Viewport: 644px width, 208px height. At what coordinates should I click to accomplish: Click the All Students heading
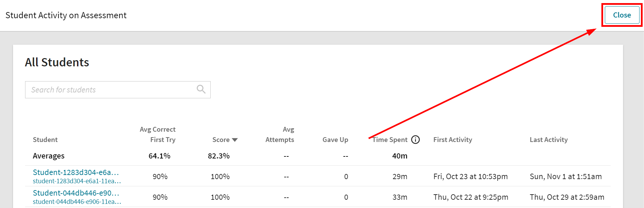pos(57,62)
